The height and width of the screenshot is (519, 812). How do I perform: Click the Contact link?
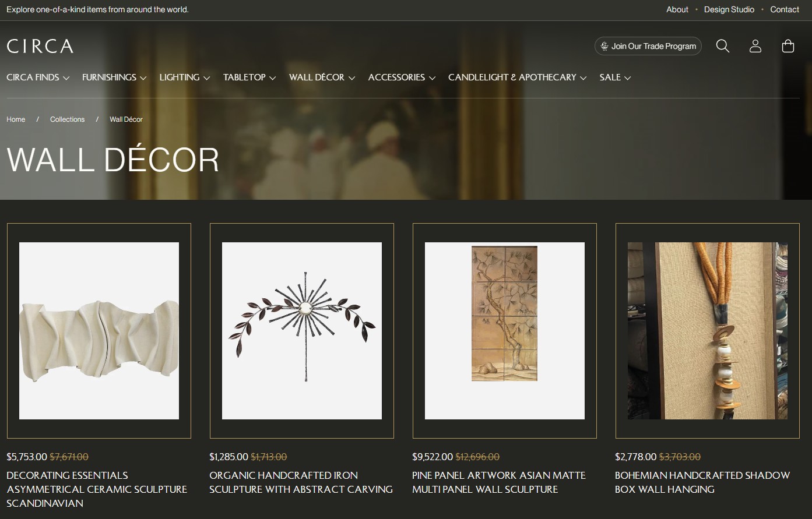(x=784, y=9)
